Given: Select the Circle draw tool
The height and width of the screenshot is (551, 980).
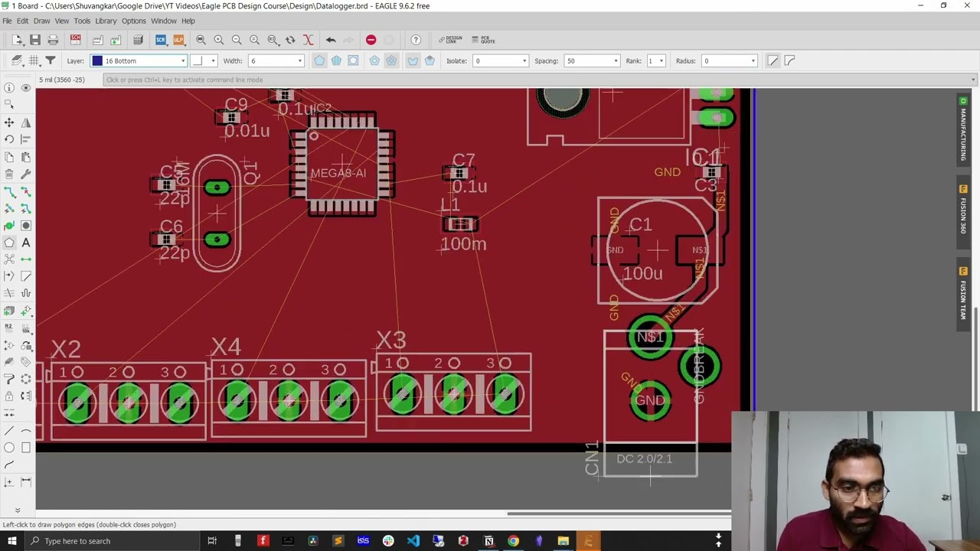Looking at the screenshot, I should tap(9, 448).
